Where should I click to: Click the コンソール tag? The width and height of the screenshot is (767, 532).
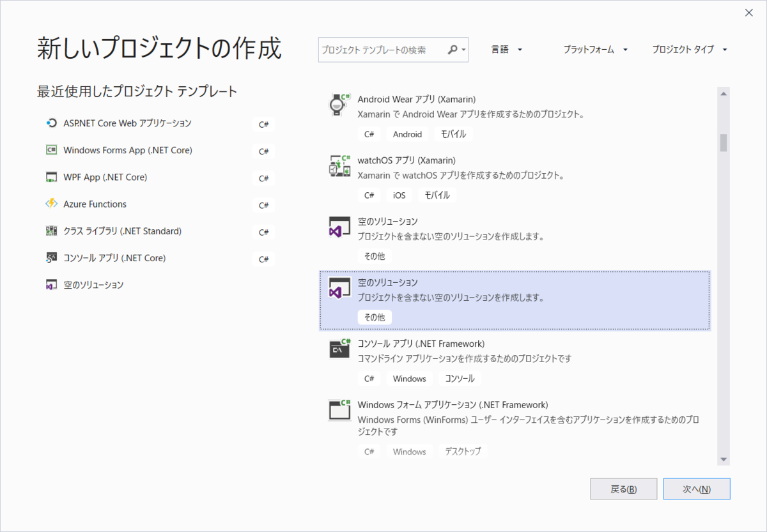pyautogui.click(x=460, y=379)
